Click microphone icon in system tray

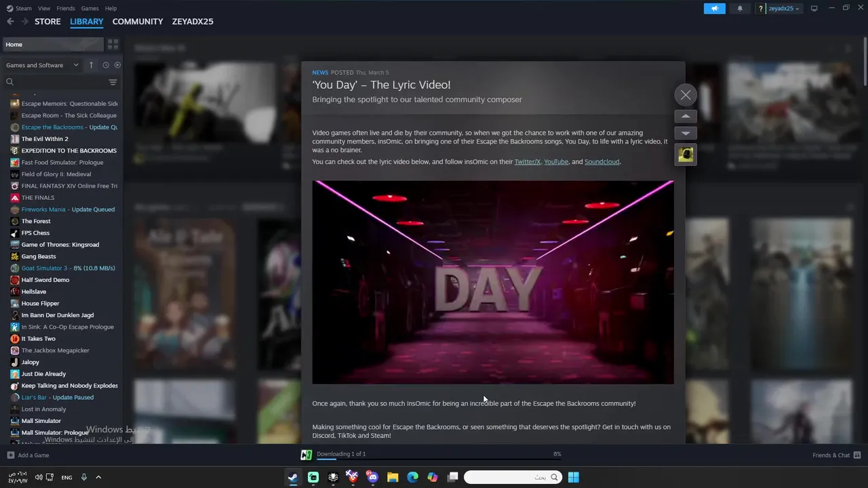[84, 477]
